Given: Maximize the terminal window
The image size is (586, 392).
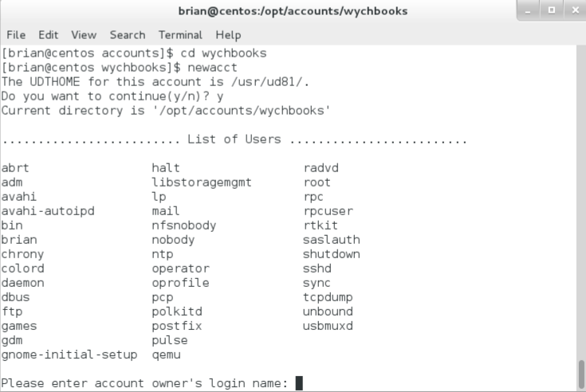Looking at the screenshot, I should [551, 10].
